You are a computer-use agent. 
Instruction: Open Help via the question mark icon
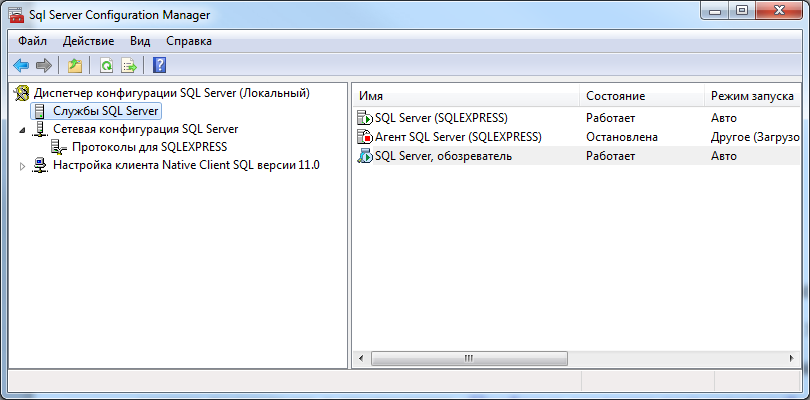(x=159, y=66)
